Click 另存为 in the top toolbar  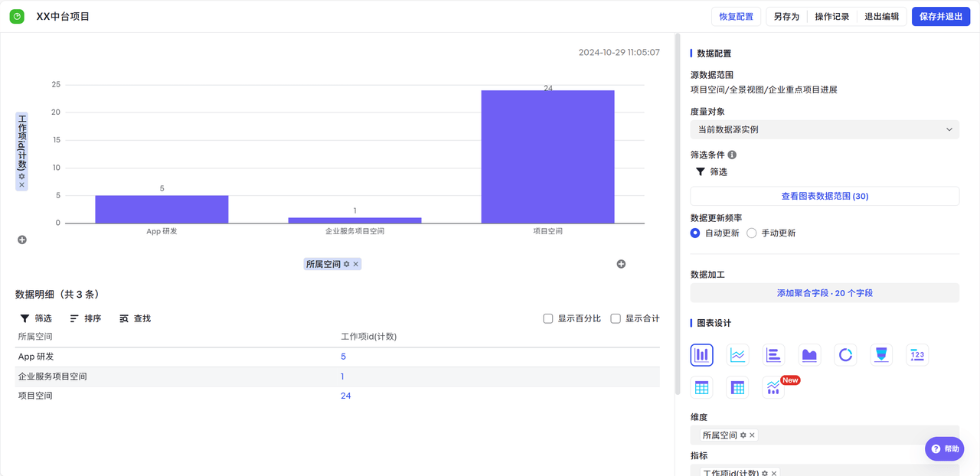(786, 17)
